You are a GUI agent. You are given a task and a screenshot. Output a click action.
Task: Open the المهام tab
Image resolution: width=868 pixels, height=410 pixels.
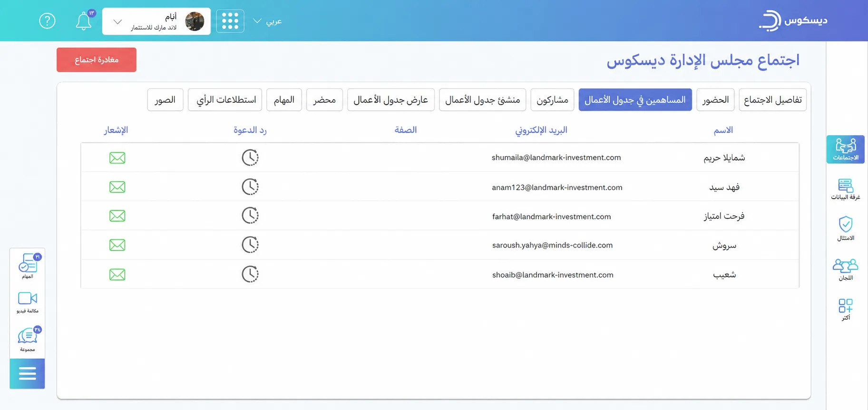tap(284, 100)
